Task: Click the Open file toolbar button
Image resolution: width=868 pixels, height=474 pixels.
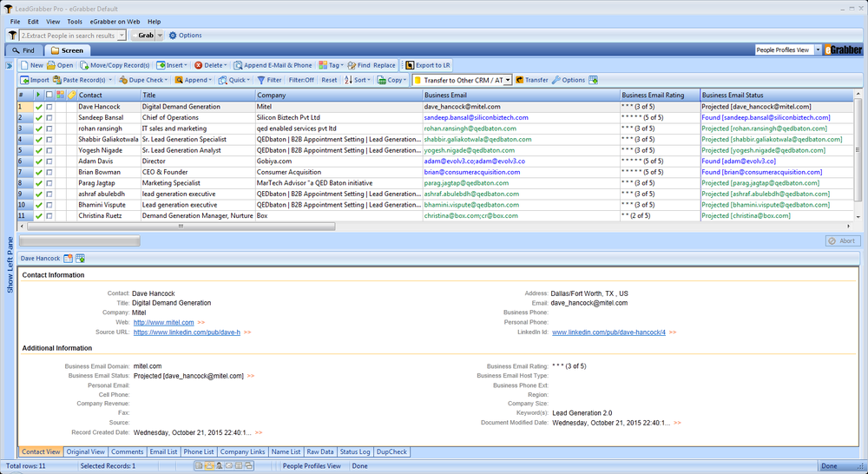Action: pos(60,65)
